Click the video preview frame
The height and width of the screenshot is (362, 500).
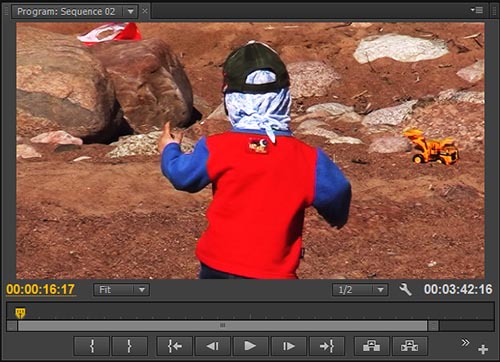click(x=250, y=151)
